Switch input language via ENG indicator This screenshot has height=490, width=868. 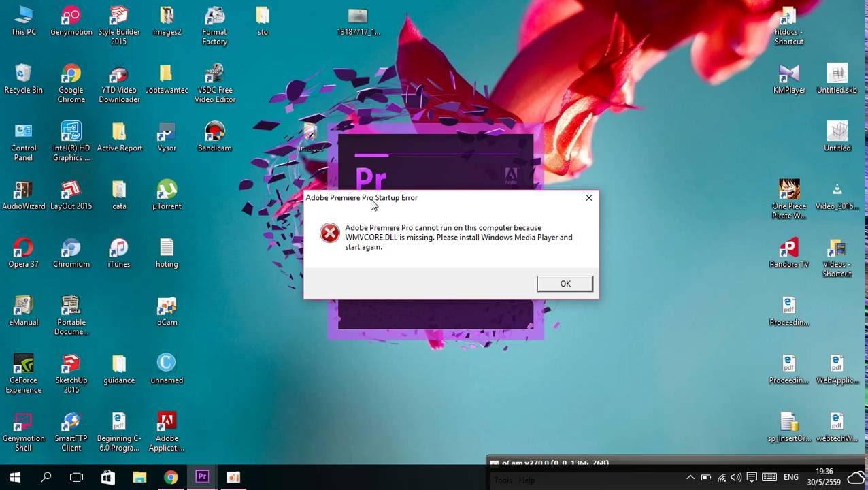(790, 478)
